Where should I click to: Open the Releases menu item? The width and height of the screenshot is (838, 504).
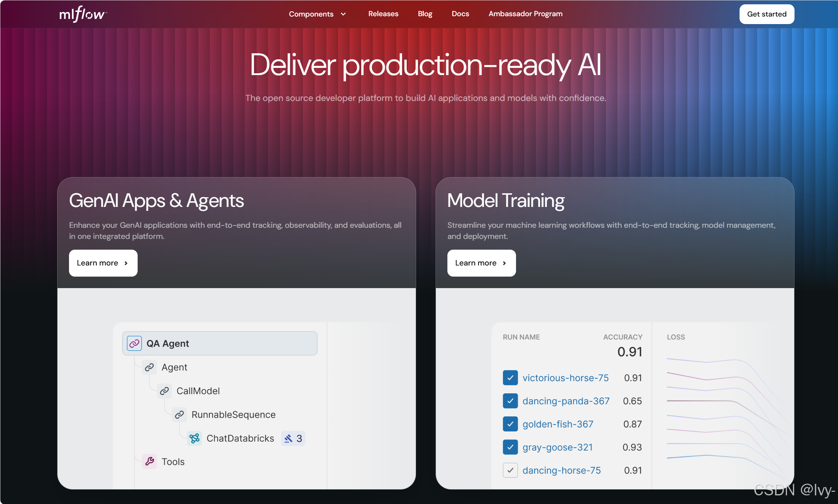point(383,14)
